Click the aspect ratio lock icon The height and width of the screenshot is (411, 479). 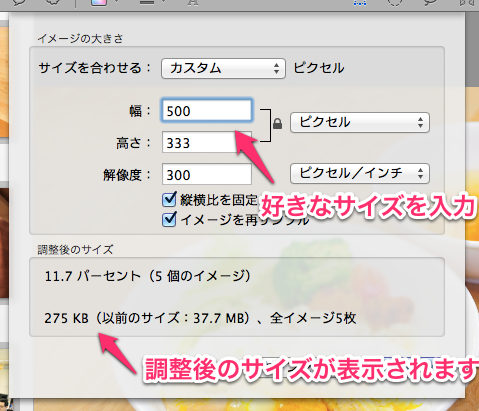(x=277, y=124)
